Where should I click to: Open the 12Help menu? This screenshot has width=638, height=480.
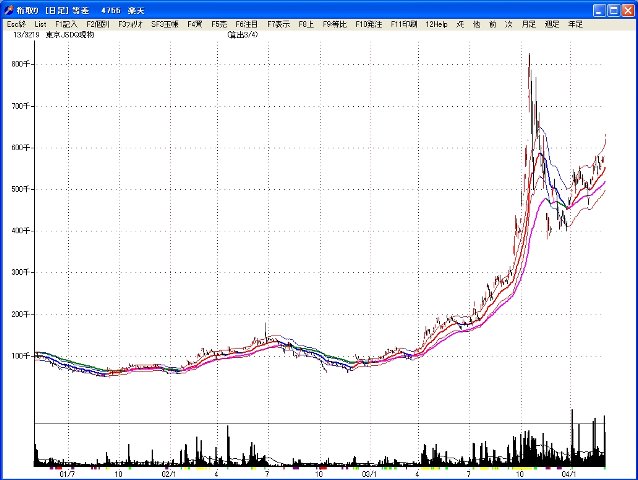tap(435, 22)
